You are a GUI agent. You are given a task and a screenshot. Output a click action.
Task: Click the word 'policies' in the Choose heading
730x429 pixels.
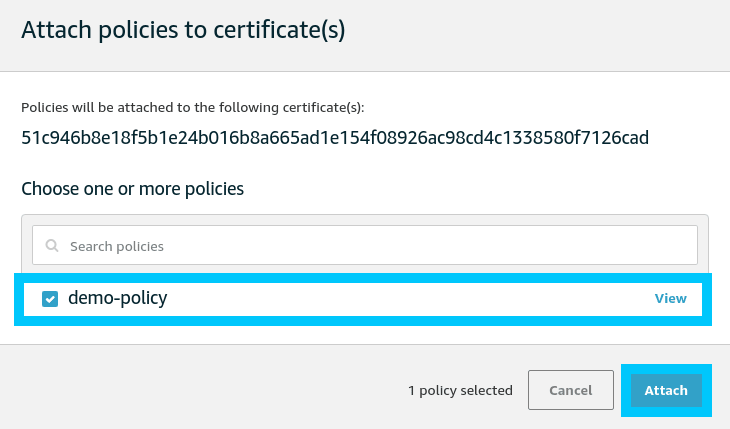(214, 188)
